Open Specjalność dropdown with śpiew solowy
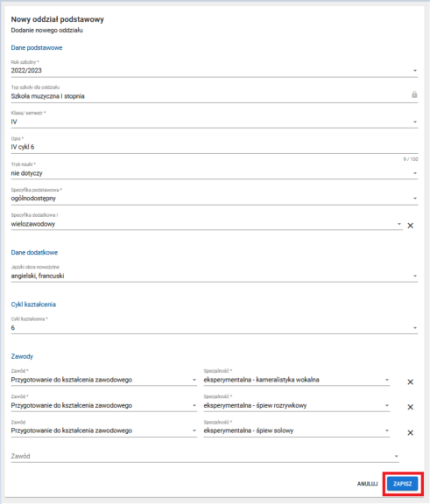 (x=297, y=430)
